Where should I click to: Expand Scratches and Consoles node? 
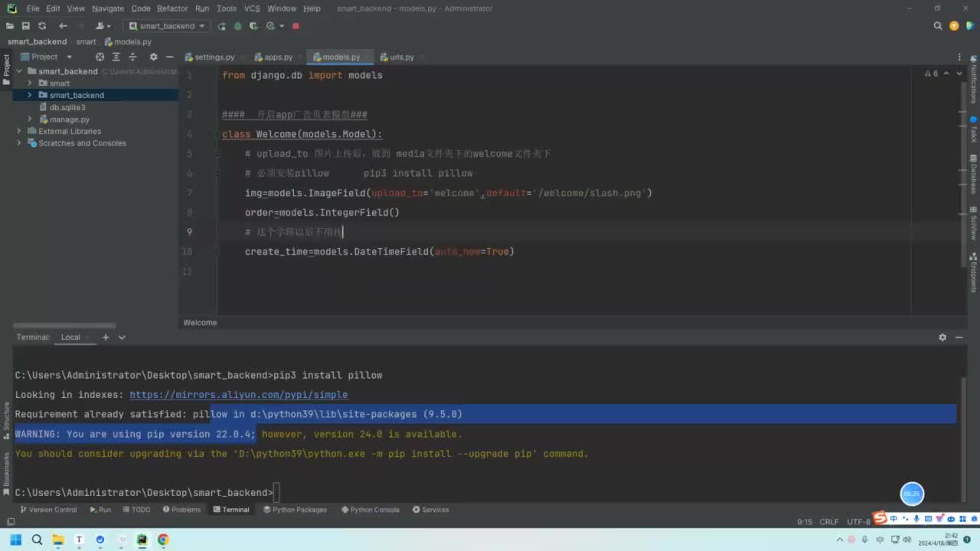[x=19, y=143]
